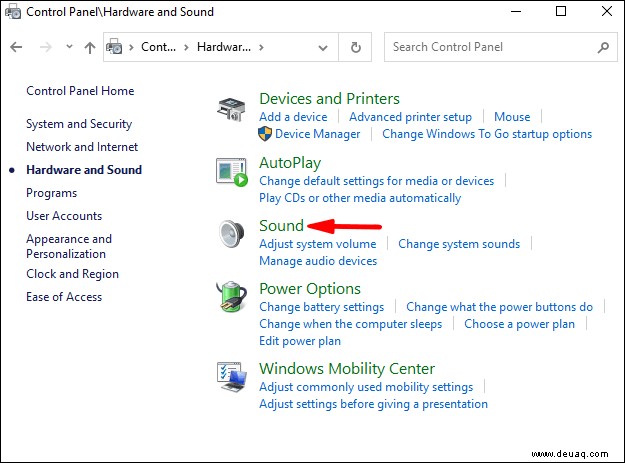Open the Sound heading link
This screenshot has height=463, width=625.
pyautogui.click(x=281, y=226)
